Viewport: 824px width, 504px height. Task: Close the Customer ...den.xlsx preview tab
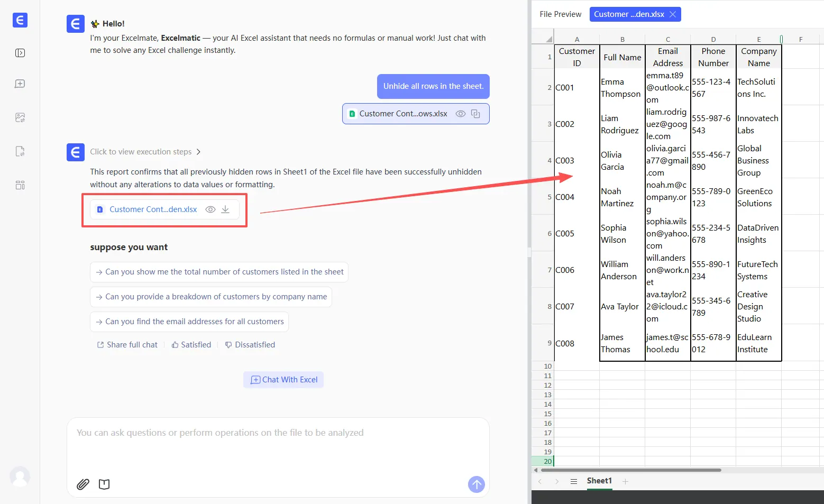(x=672, y=14)
